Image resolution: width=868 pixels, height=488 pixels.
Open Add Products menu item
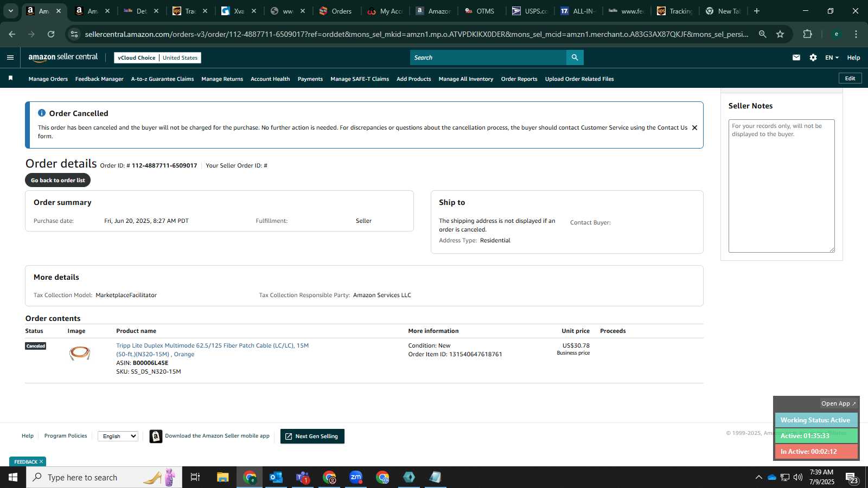[414, 79]
